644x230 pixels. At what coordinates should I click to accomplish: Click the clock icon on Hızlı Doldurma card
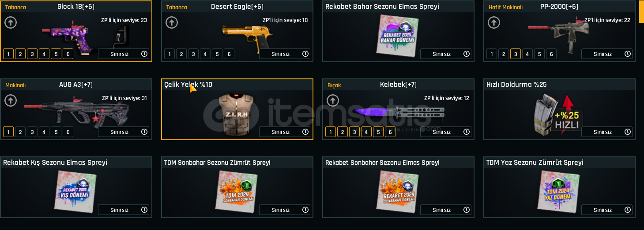627,132
